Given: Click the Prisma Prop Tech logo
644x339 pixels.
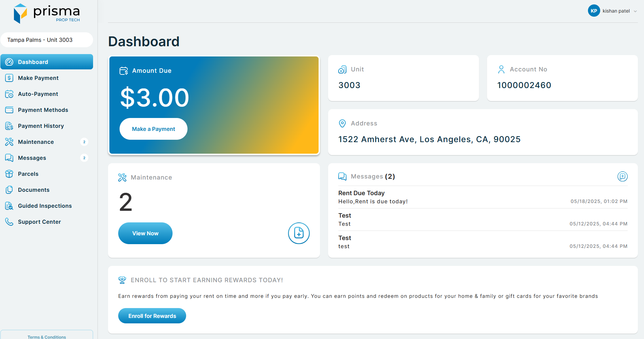Looking at the screenshot, I should 47,14.
